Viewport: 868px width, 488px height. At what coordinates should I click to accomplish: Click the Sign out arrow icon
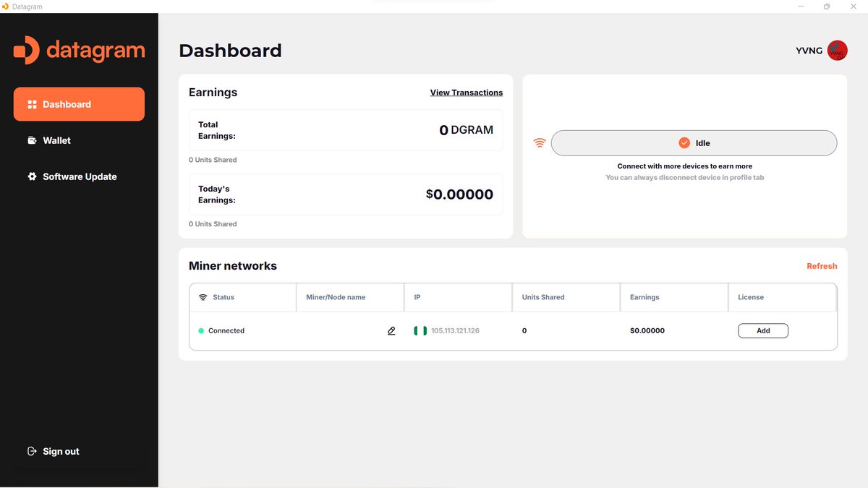(x=31, y=450)
